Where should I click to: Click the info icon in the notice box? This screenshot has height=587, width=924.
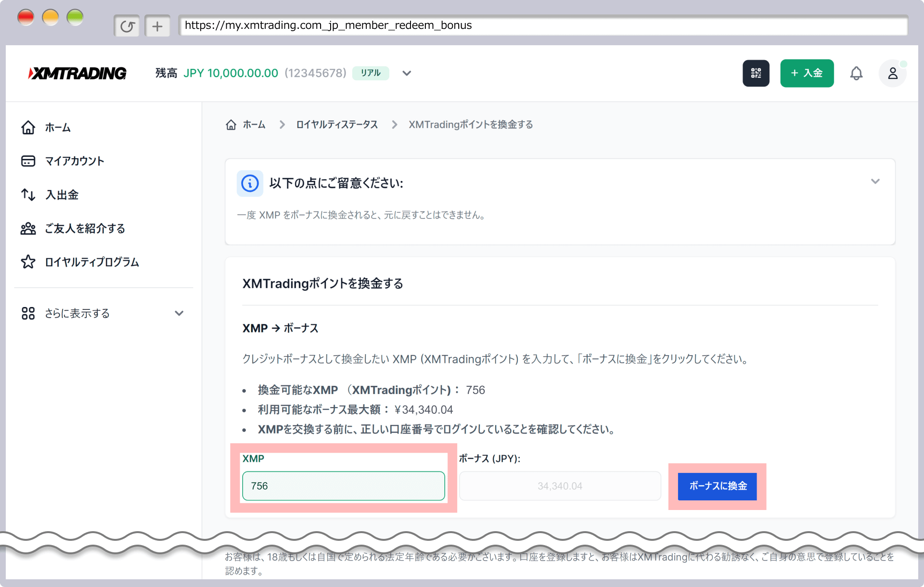click(250, 183)
